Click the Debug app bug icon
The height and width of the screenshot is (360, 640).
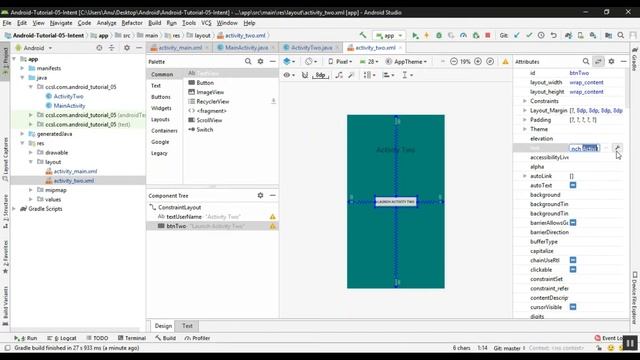click(439, 36)
